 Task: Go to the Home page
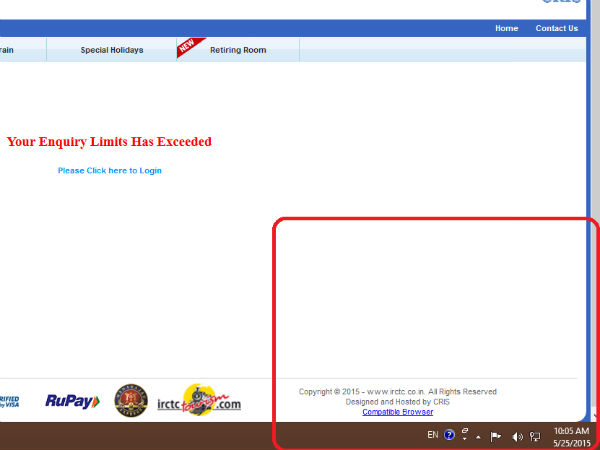(x=506, y=28)
